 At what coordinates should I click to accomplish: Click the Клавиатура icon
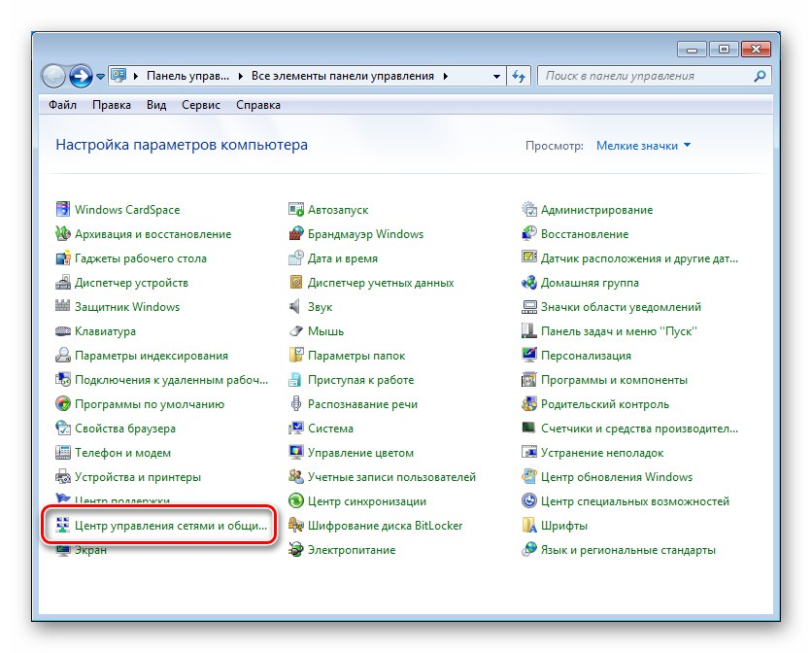pyautogui.click(x=63, y=330)
